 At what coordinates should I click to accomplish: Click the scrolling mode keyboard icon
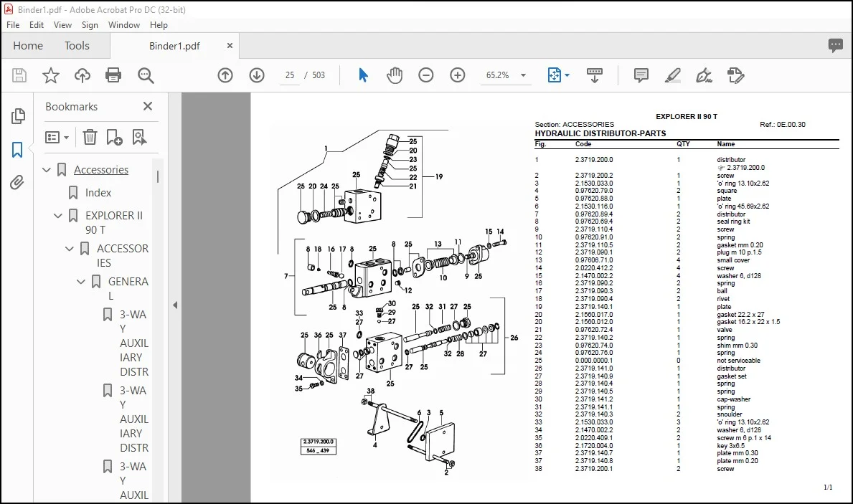coord(594,75)
